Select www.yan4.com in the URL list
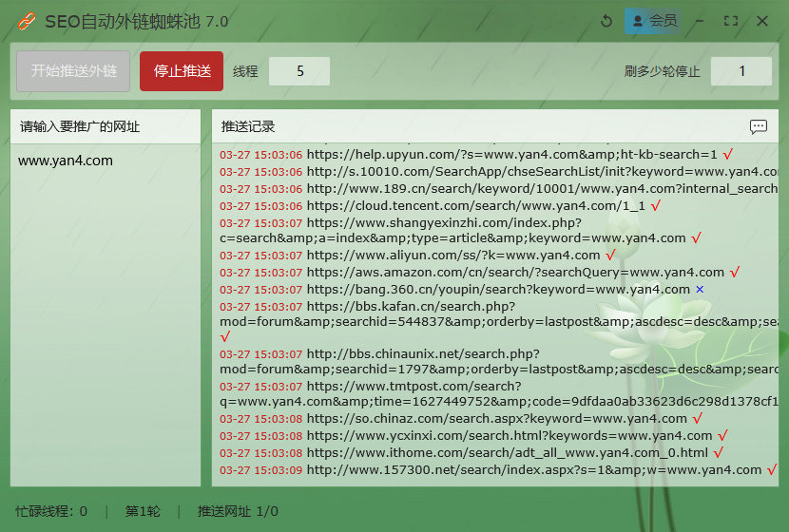The width and height of the screenshot is (789, 532). [x=66, y=161]
